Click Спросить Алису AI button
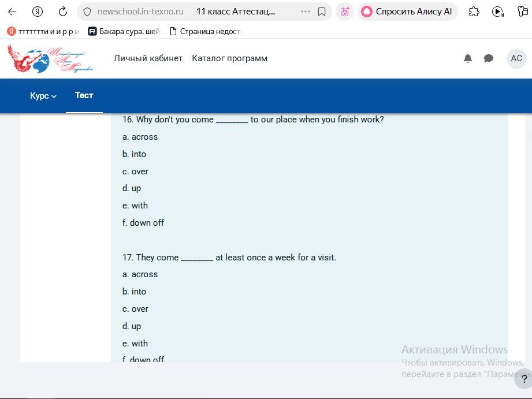The height and width of the screenshot is (399, 532). click(407, 12)
